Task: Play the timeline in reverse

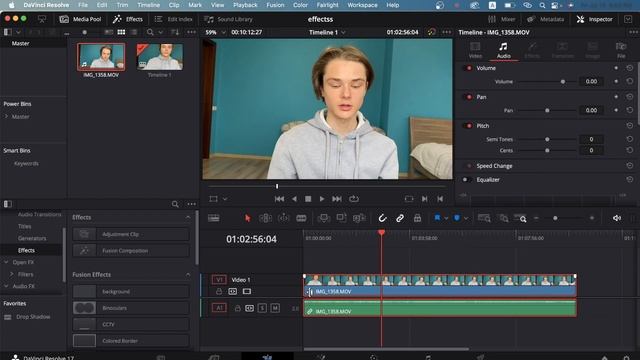Action: coord(294,199)
